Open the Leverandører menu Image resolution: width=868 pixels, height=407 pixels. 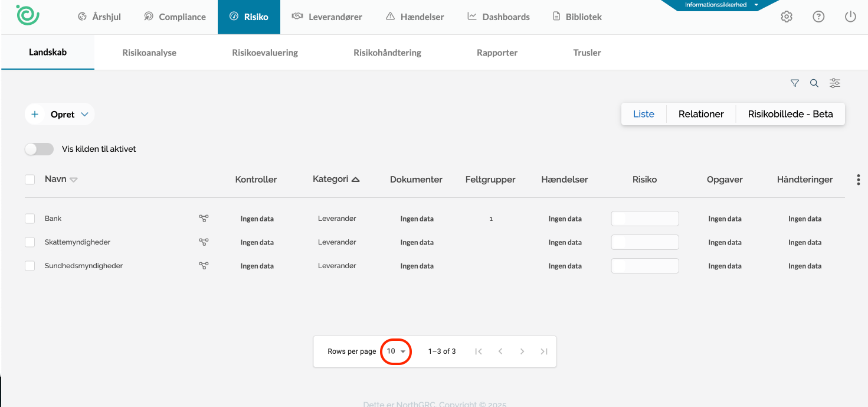pyautogui.click(x=327, y=17)
